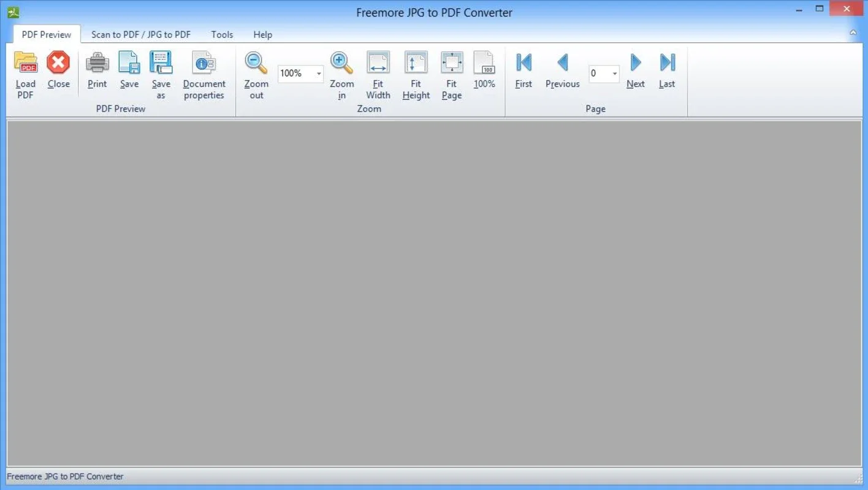Click the Zoom in magnifier
This screenshot has width=868, height=490.
coord(341,62)
